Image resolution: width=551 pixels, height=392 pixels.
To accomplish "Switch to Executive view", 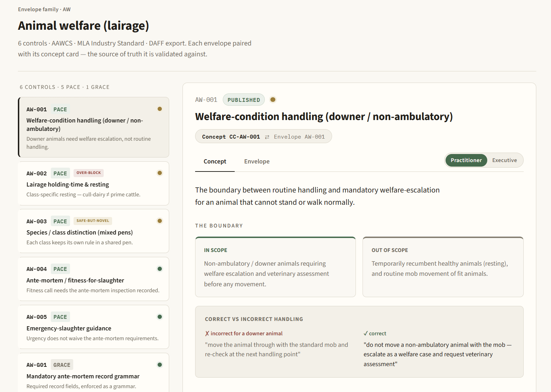I will click(x=504, y=160).
